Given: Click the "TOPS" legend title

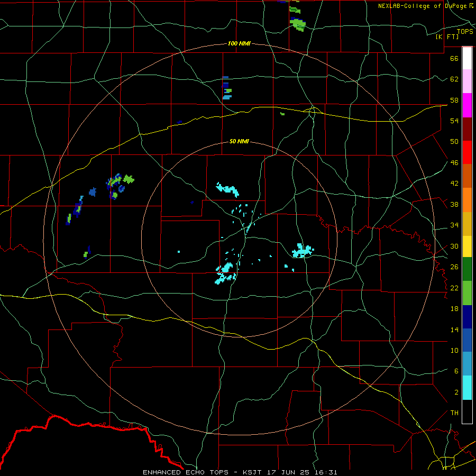Looking at the screenshot, I should click(x=465, y=31).
